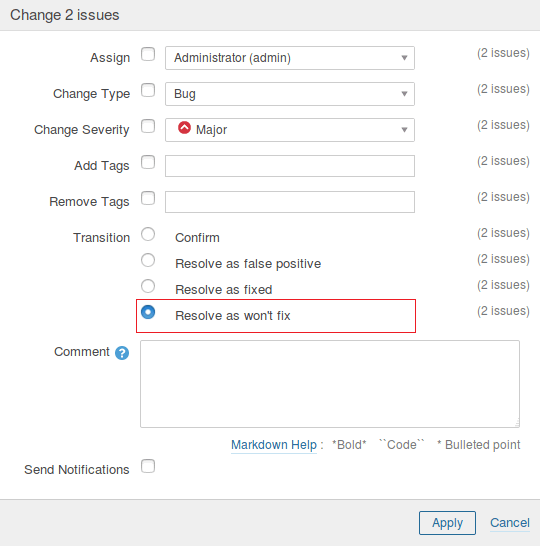Click inside the Comment text area
Viewport: 540px width, 546px height.
[330, 384]
